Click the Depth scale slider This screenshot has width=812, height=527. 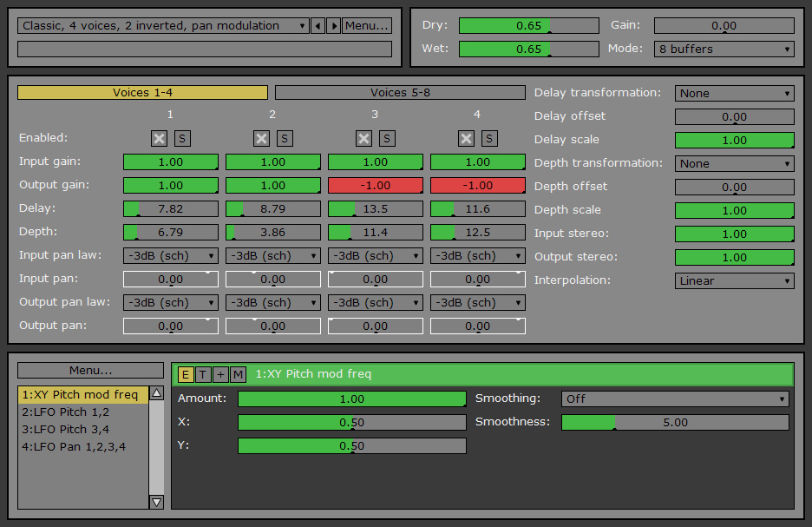[734, 211]
